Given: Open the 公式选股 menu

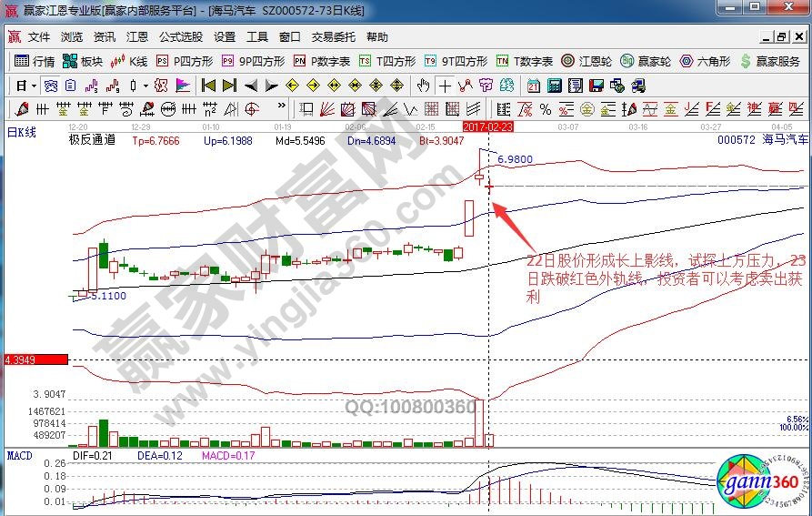Looking at the screenshot, I should [x=181, y=37].
